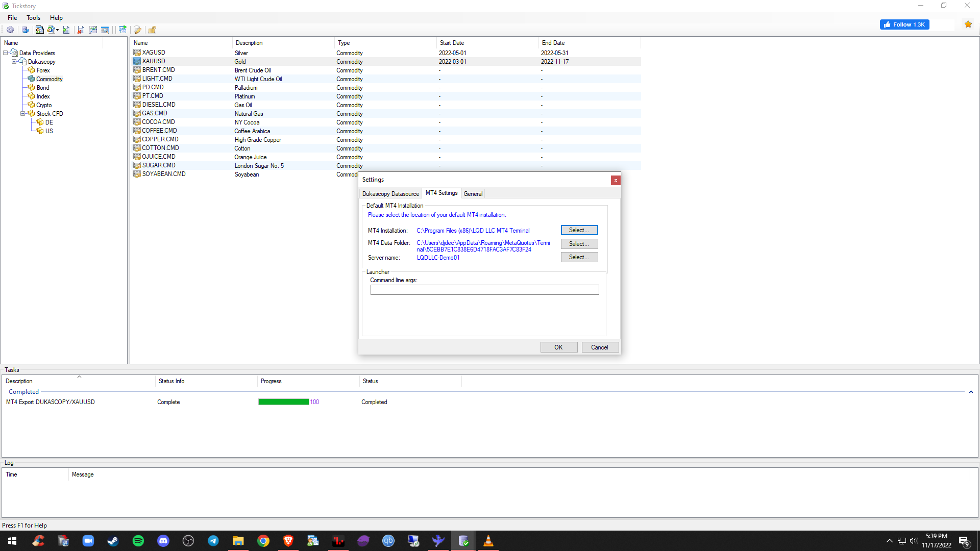Open the Help menu

click(56, 18)
